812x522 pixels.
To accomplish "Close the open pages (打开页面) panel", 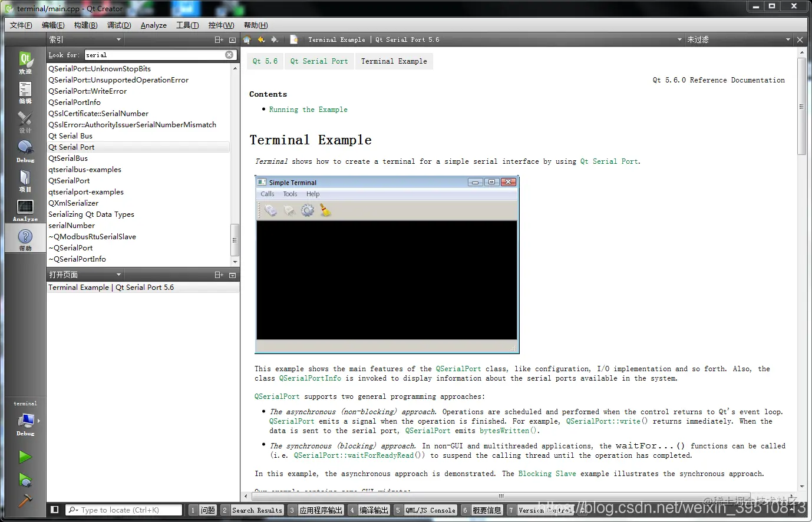I will (232, 275).
